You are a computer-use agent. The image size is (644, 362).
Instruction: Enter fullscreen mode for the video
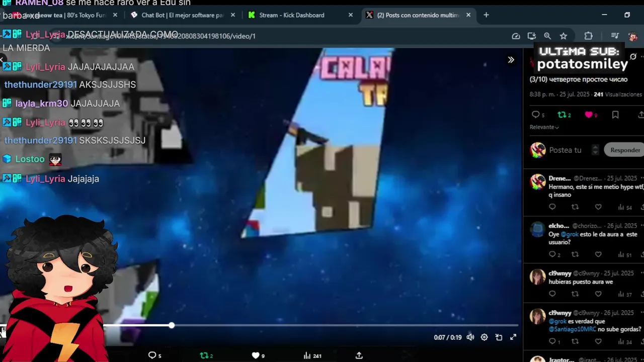[513, 337]
